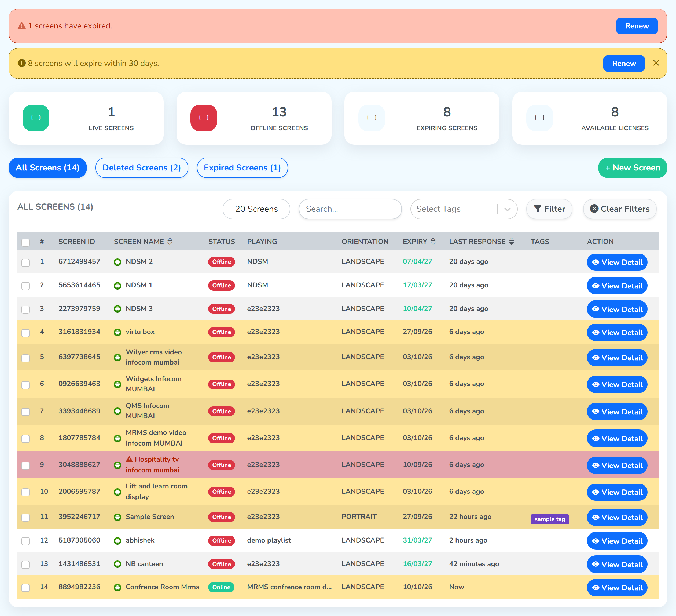This screenshot has height=616, width=676.
Task: Check the box for Hospitality tv row
Action: point(25,466)
